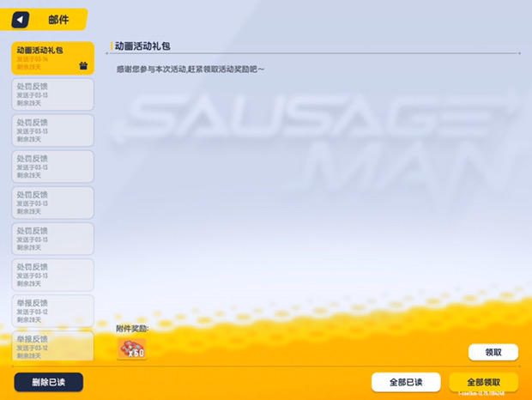This screenshot has width=532, height=400.
Task: Mark all mail as read with 全部已读
Action: tap(406, 382)
